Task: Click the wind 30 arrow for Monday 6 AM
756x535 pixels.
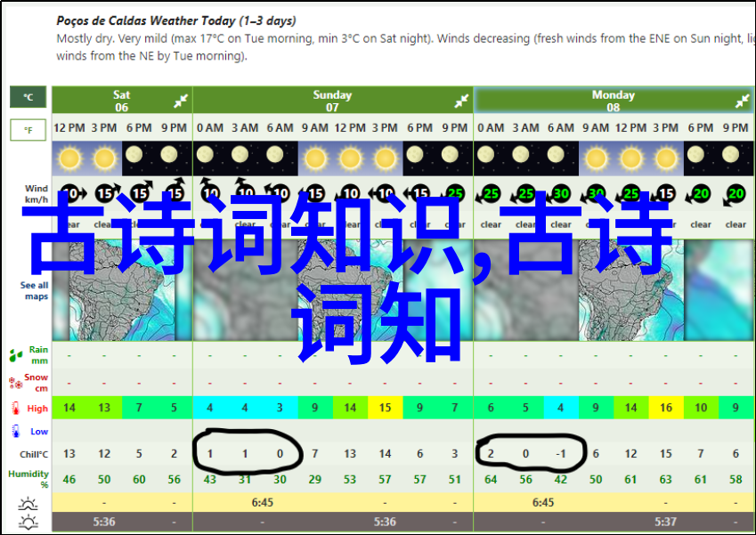Action: pos(558,194)
